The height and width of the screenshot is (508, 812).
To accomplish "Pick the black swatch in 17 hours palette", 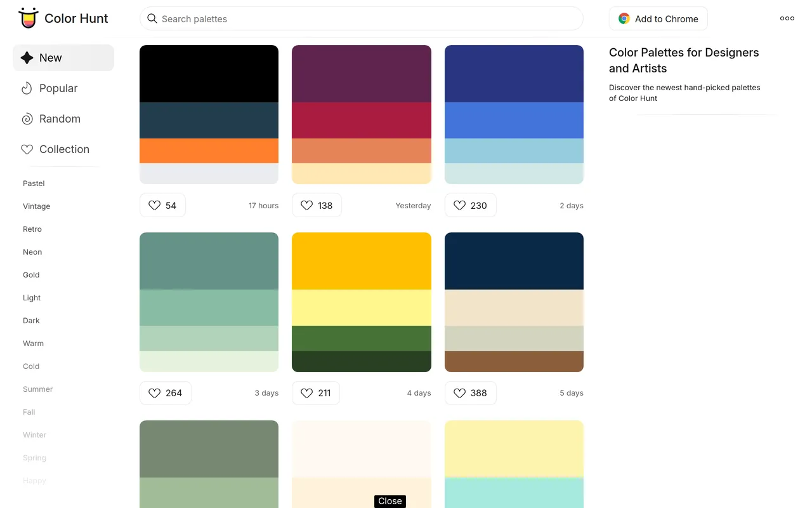I will (x=209, y=74).
